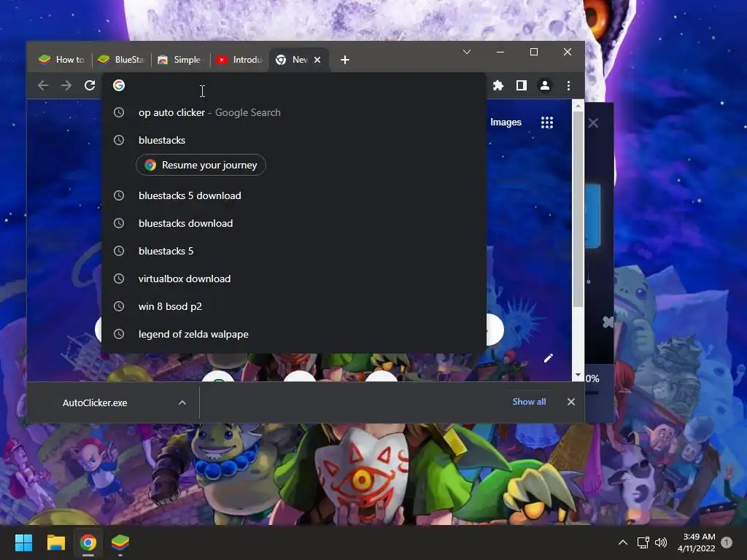
Task: Click the network tray icon
Action: tap(643, 542)
